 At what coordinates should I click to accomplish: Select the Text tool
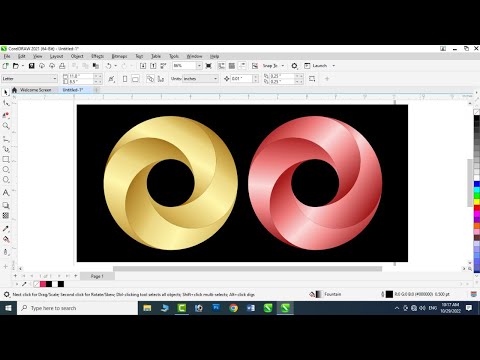pyautogui.click(x=6, y=192)
